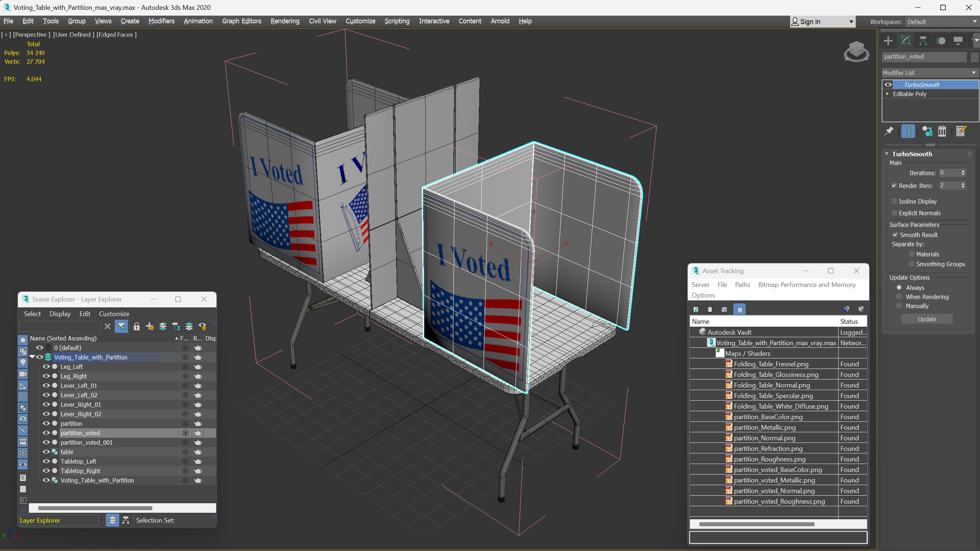This screenshot has width=980, height=551.
Task: Open the Motion command panel tab
Action: point(940,41)
